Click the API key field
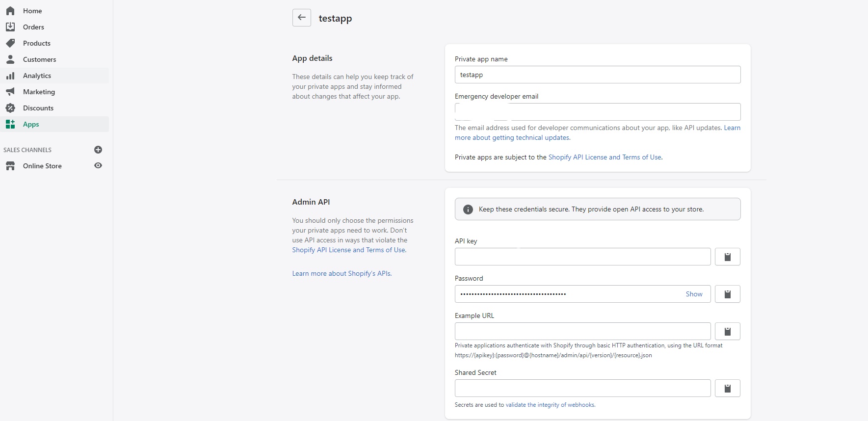Viewport: 868px width, 421px height. pos(582,257)
